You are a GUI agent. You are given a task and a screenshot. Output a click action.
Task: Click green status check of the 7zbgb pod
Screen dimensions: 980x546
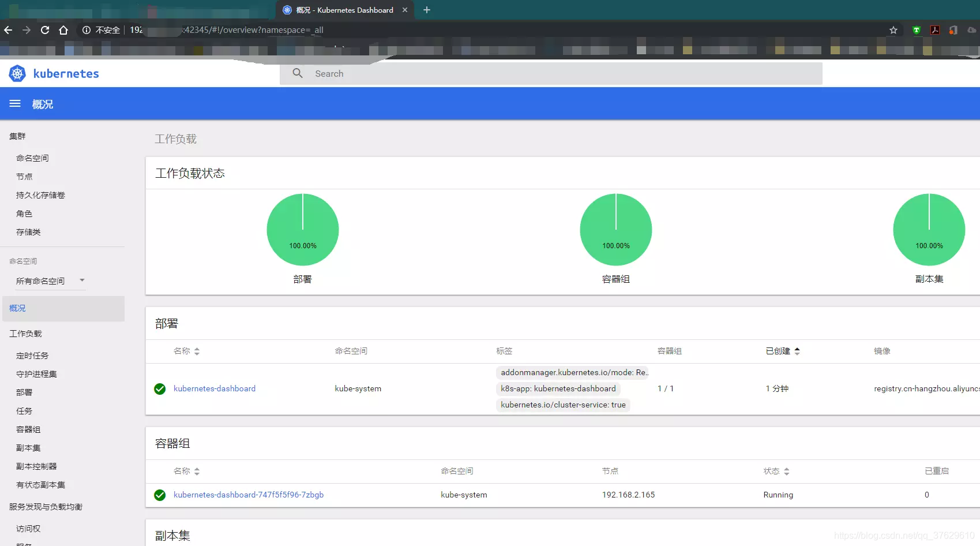tap(160, 495)
